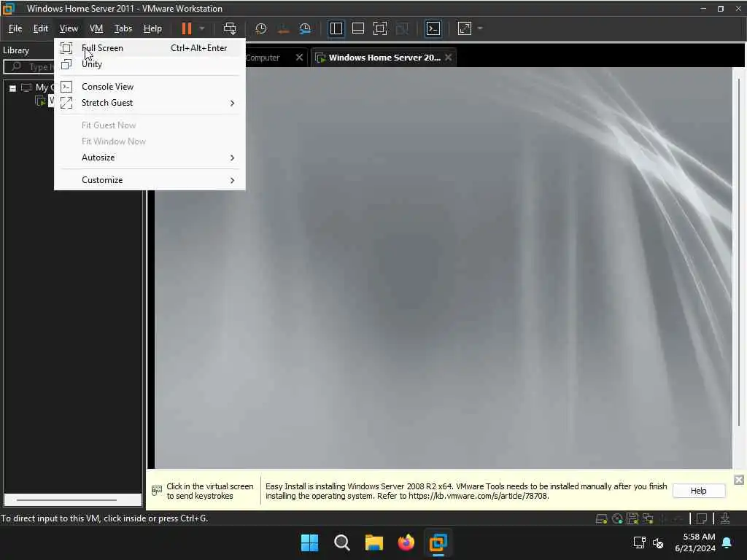Open the Windows Start menu

coord(309,542)
